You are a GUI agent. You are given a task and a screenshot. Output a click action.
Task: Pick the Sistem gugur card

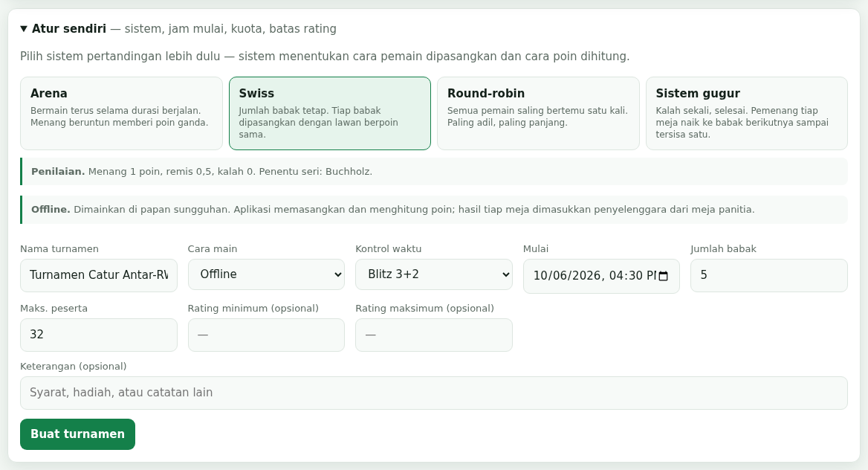(747, 113)
